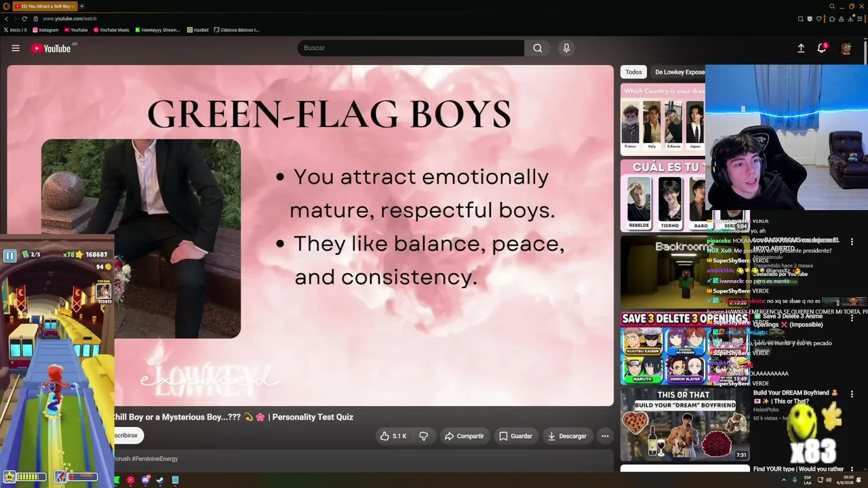This screenshot has width=868, height=488.
Task: Like the video with 5.1 K
Action: click(393, 436)
